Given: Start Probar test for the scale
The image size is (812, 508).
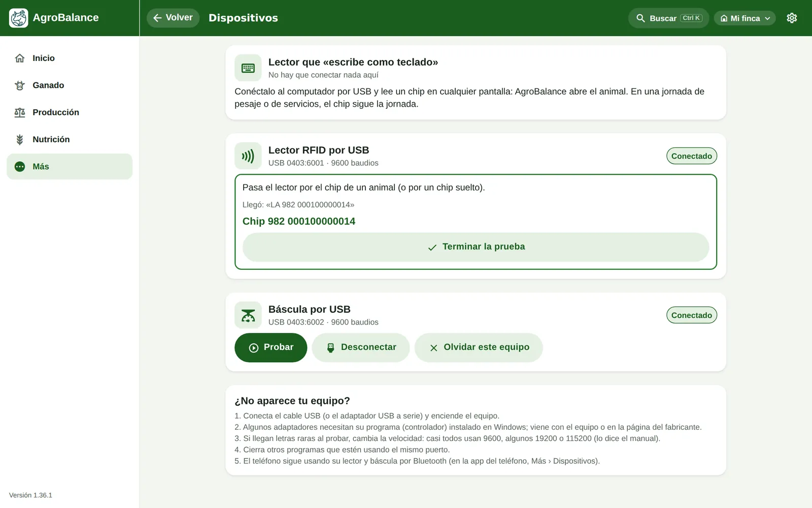Looking at the screenshot, I should (271, 347).
